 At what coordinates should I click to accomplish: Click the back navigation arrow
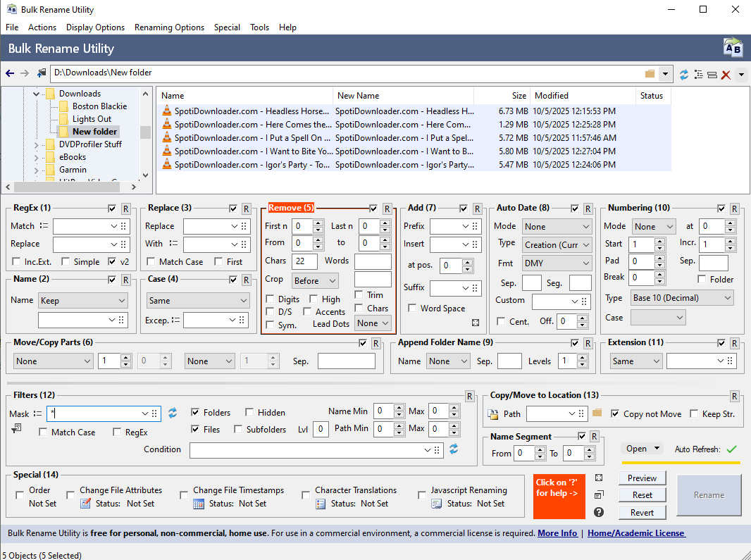pos(9,73)
